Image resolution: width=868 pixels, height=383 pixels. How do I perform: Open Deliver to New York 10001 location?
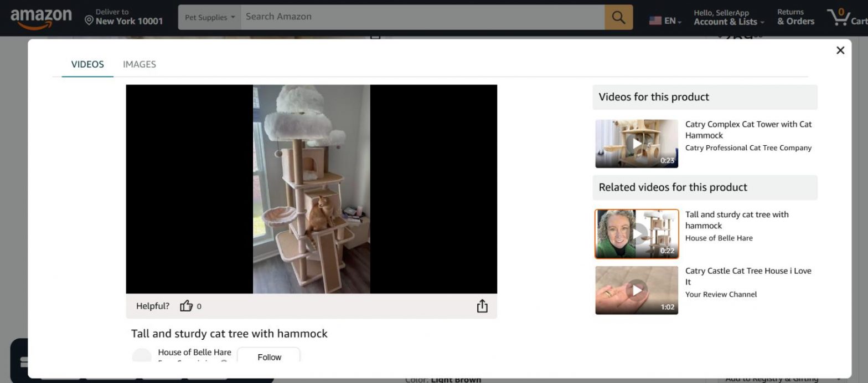[x=124, y=17]
